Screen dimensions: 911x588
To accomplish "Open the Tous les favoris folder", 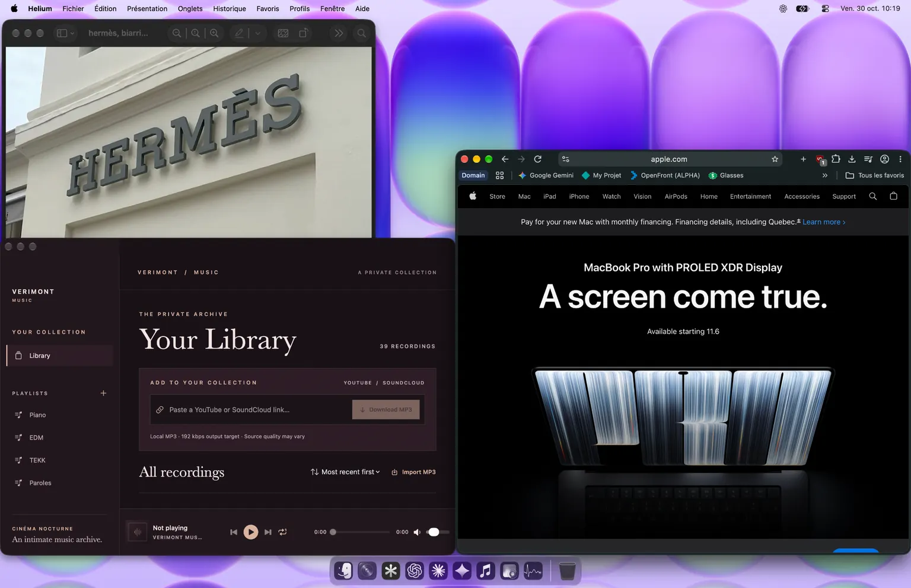I will coord(875,175).
